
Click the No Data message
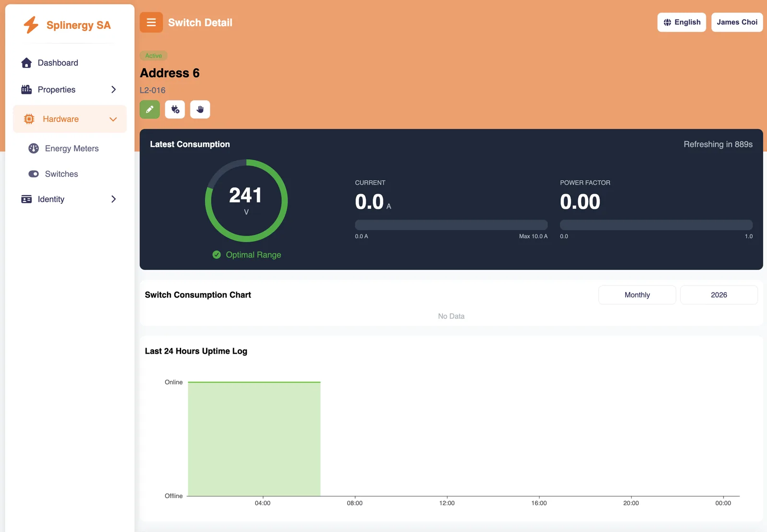point(451,316)
